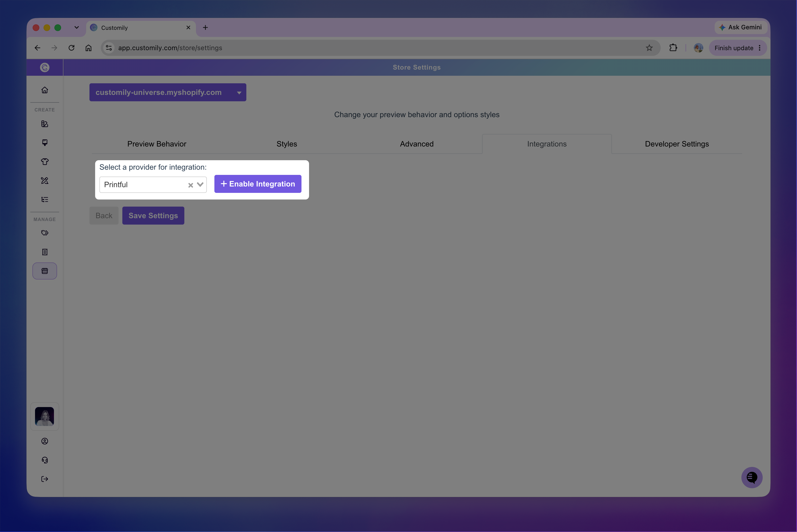797x532 pixels.
Task: Click the Back button
Action: (x=104, y=215)
